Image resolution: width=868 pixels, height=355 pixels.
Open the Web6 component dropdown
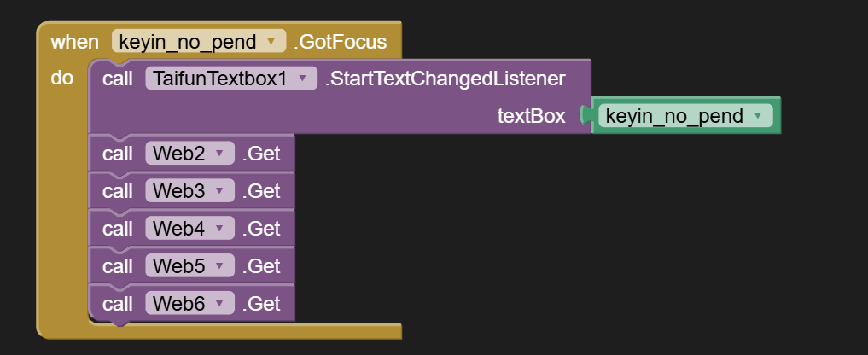219,304
